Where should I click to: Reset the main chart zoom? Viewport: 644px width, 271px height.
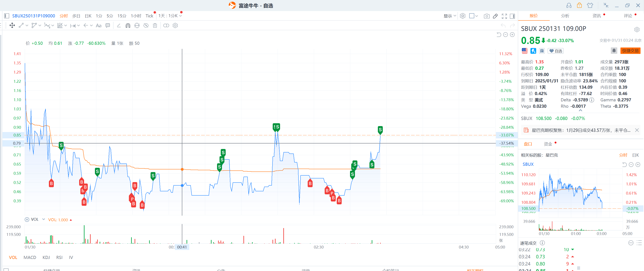[499, 35]
